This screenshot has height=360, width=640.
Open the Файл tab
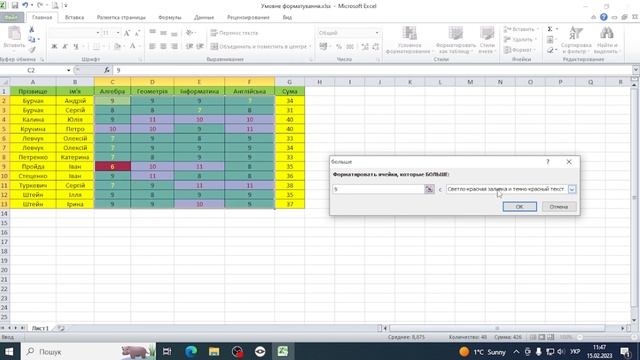tap(11, 17)
